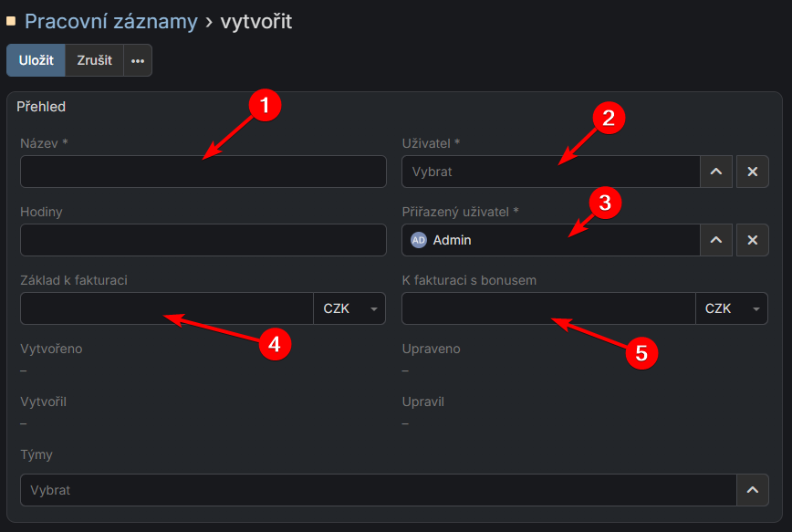Clear the Uživatel field selection

pyautogui.click(x=753, y=171)
